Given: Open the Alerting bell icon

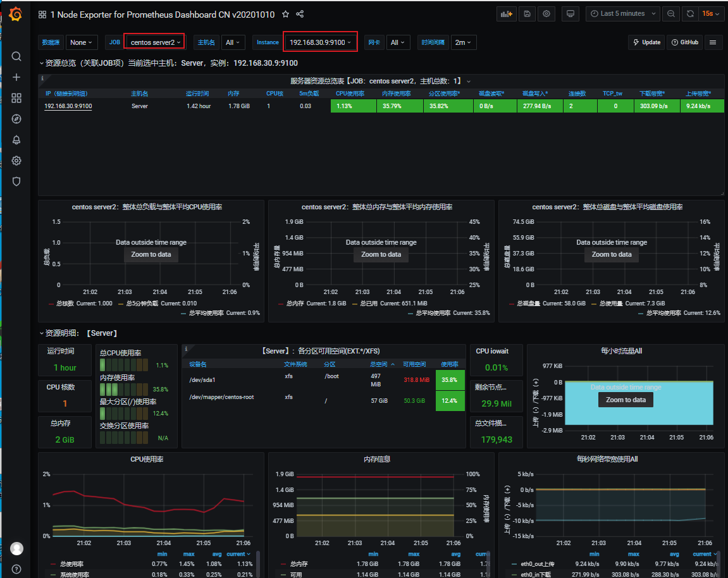Looking at the screenshot, I should coord(16,140).
